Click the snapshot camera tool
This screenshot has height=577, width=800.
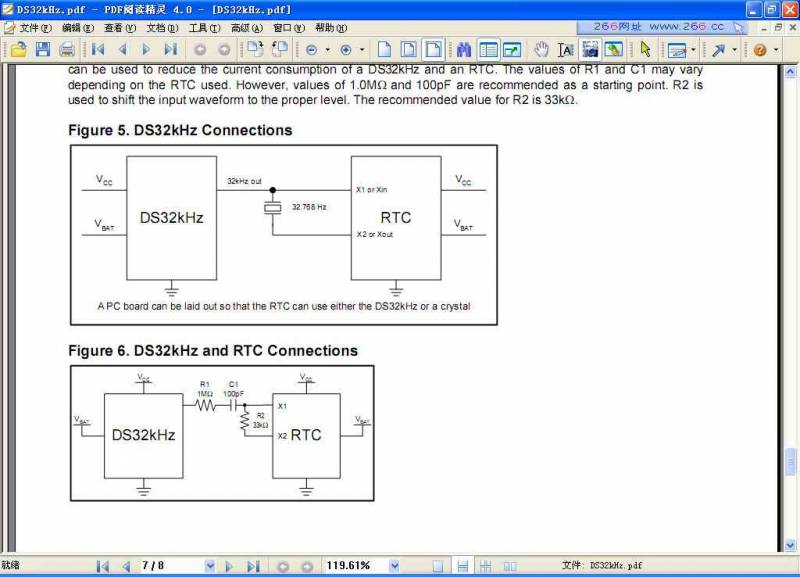pos(590,49)
